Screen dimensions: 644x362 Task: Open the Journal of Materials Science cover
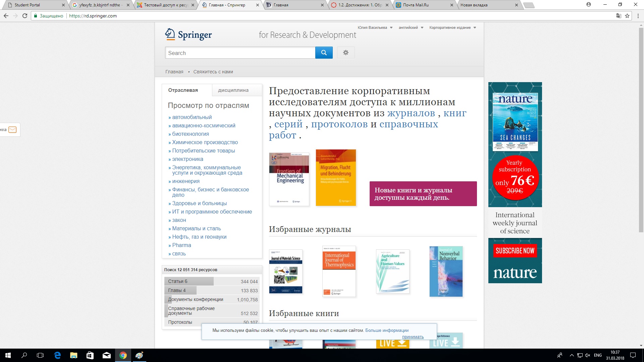(x=286, y=271)
